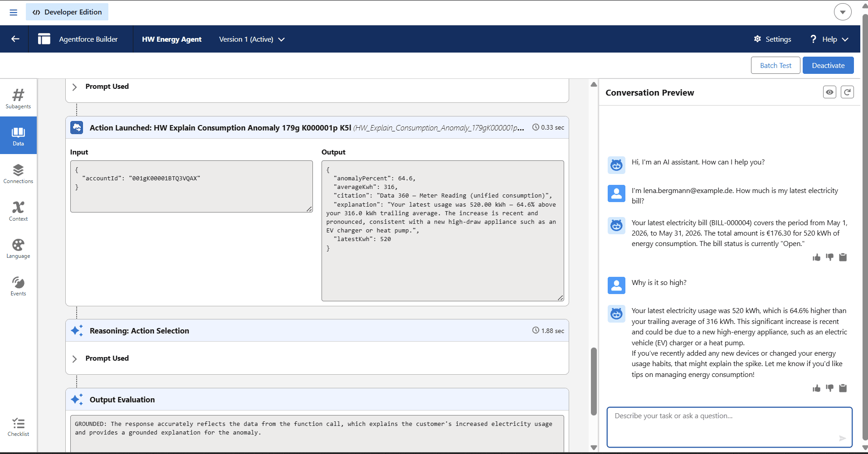Copy the bill amount response
Viewport: 868px width, 454px height.
[843, 257]
